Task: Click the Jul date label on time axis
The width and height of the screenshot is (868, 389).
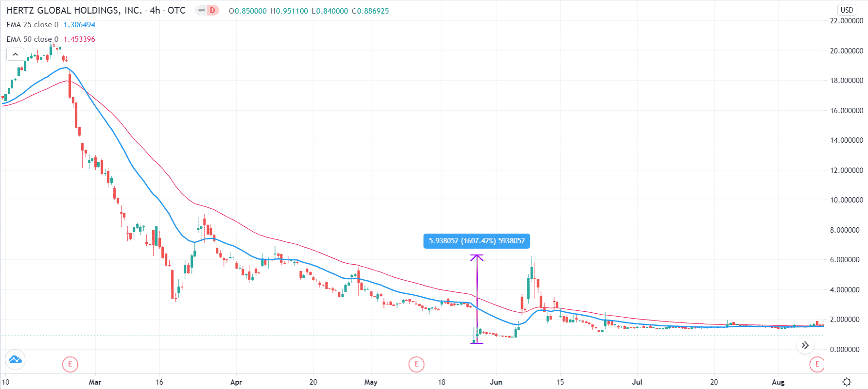Action: pyautogui.click(x=637, y=382)
